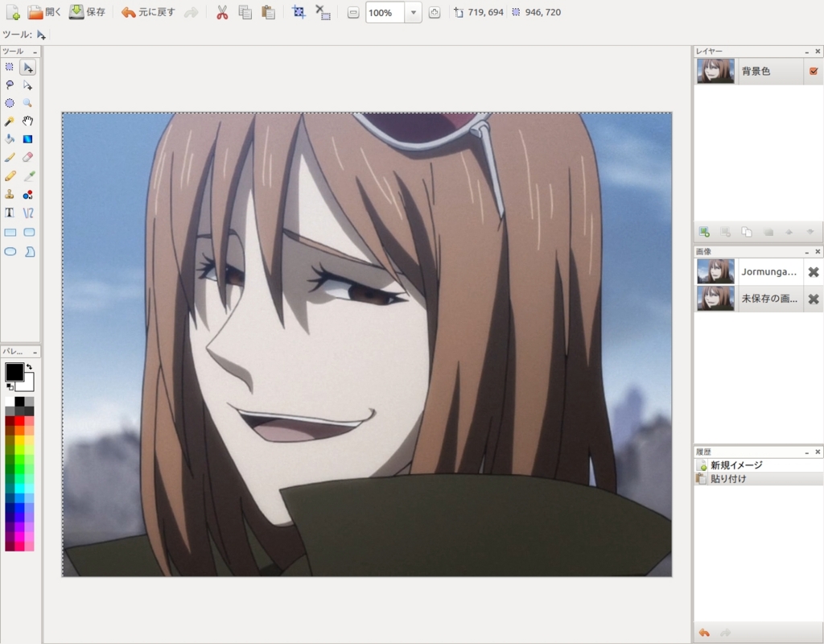Open the zoom percentage dropdown arrow
824x644 pixels.
pos(414,13)
